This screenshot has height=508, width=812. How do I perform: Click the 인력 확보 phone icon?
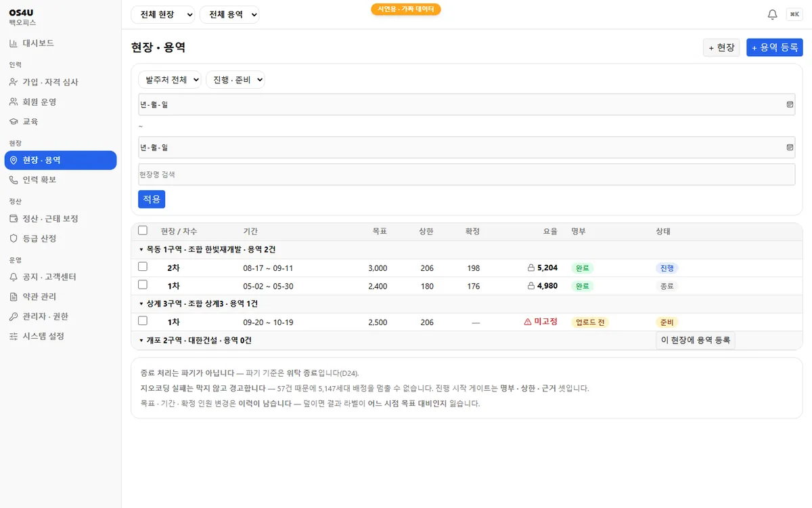(14, 179)
